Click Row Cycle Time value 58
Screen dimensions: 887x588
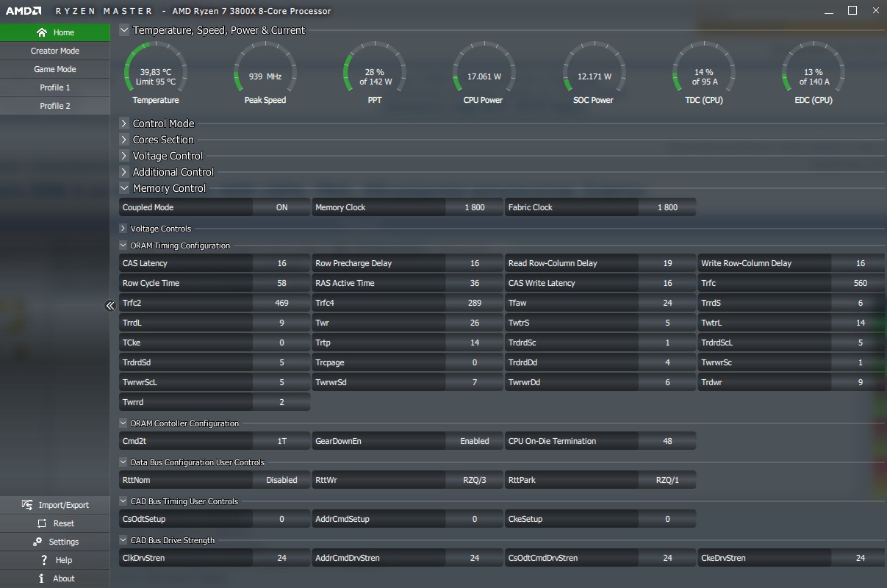click(281, 283)
